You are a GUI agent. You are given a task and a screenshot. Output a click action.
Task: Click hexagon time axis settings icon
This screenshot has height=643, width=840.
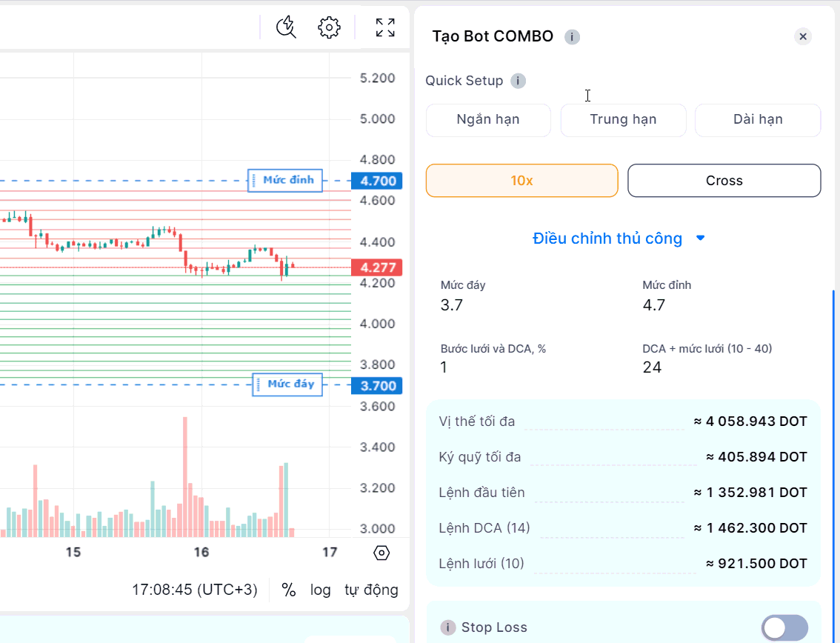coord(381,553)
